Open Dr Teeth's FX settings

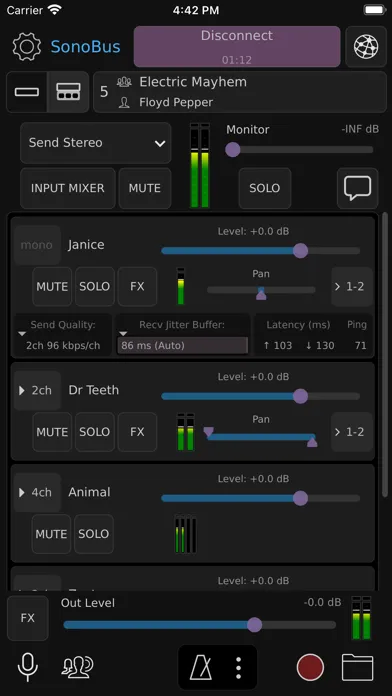(x=137, y=432)
